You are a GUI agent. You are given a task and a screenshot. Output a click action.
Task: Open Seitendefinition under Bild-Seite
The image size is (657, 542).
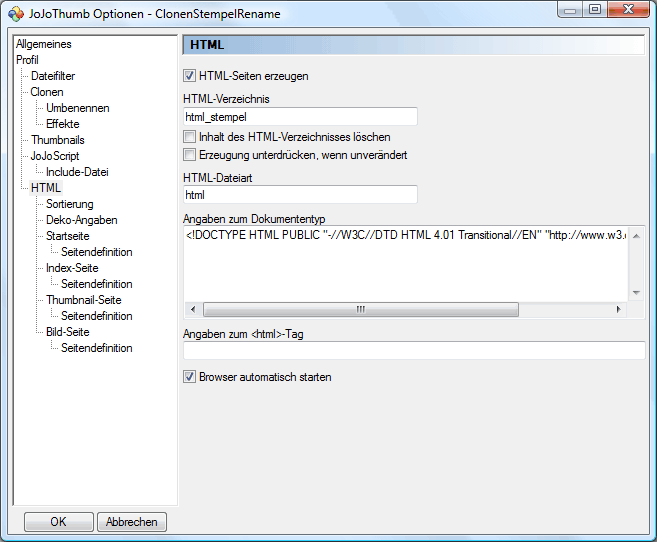[96, 348]
